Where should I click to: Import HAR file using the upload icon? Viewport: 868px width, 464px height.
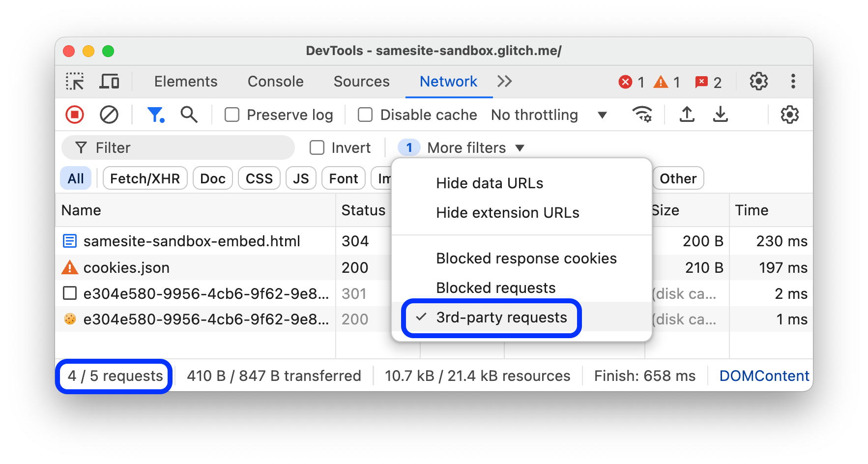tap(687, 115)
